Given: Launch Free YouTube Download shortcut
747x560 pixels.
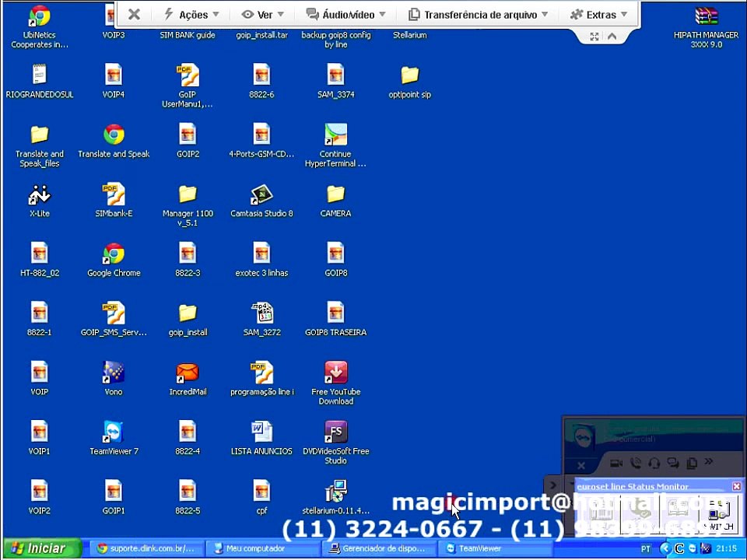Looking at the screenshot, I should 335,373.
